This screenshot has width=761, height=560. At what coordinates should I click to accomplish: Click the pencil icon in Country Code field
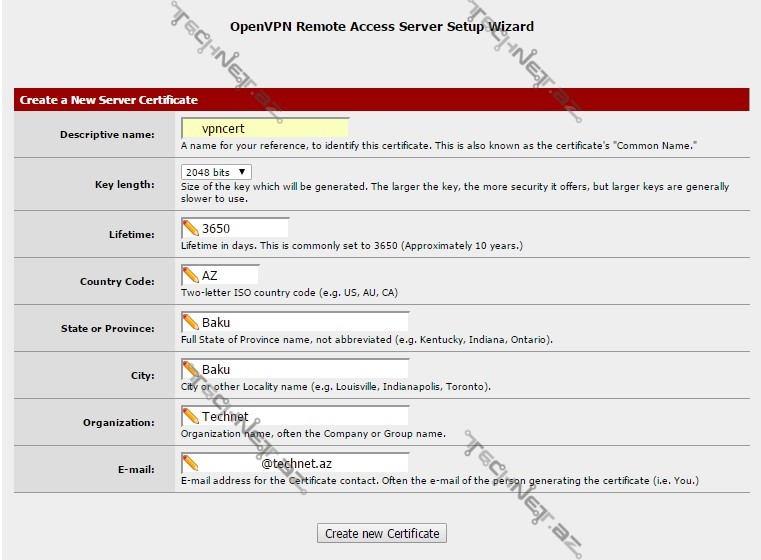coord(191,275)
